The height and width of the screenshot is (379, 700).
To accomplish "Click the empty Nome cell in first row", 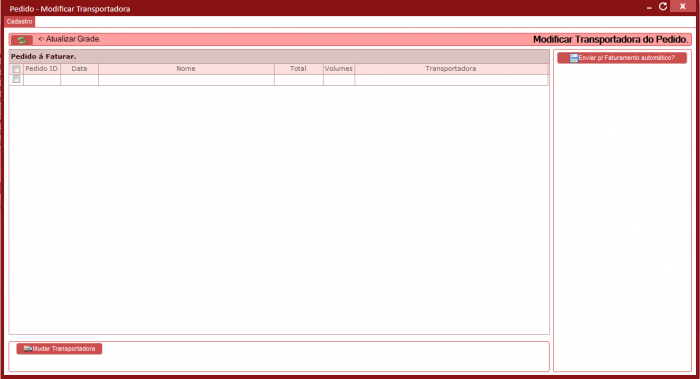I will point(186,80).
